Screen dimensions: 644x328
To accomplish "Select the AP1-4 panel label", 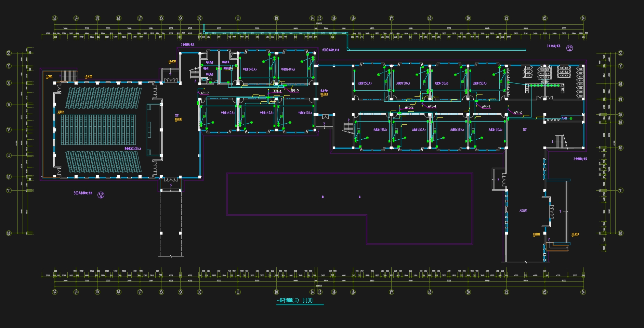I will (432, 106).
